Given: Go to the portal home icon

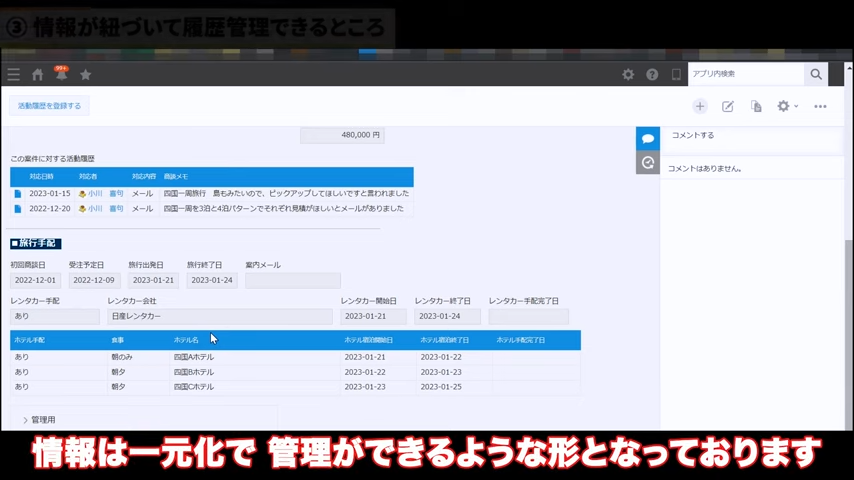Looking at the screenshot, I should pyautogui.click(x=38, y=75).
